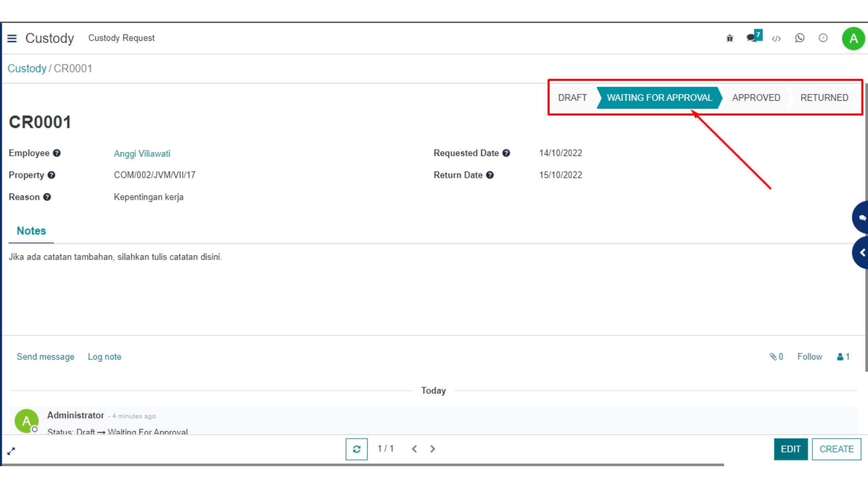Screen dimensions: 868x488
Task: Open the green user avatar menu
Action: (853, 38)
